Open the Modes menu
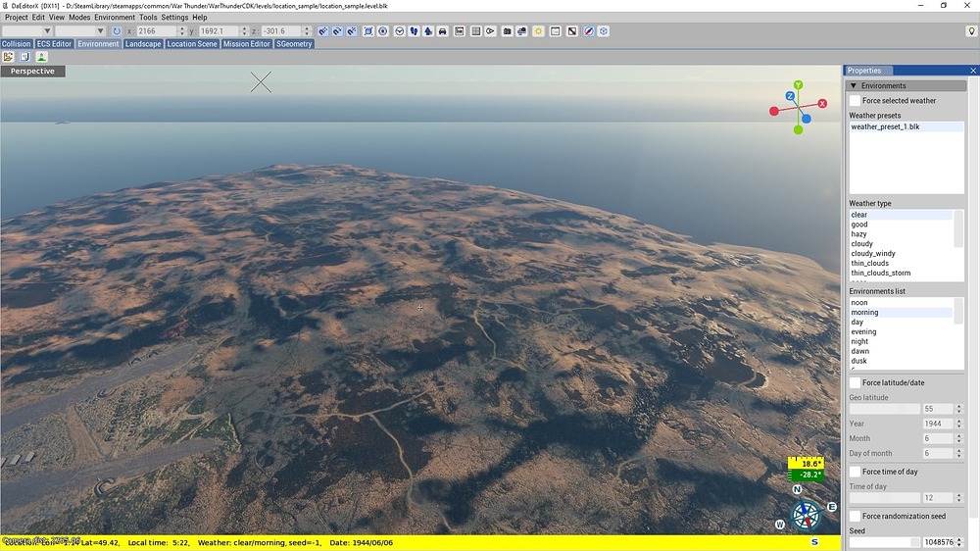Image resolution: width=980 pixels, height=551 pixels. [x=79, y=17]
